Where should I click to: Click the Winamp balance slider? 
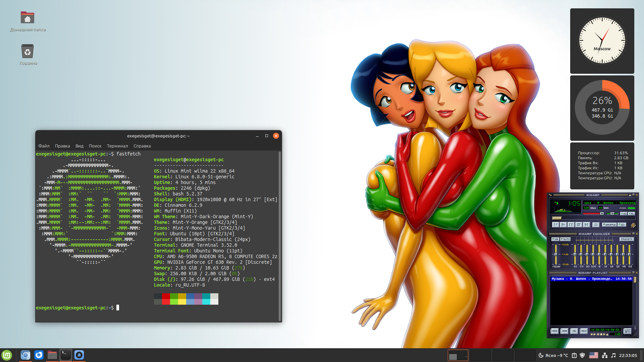tap(612, 214)
